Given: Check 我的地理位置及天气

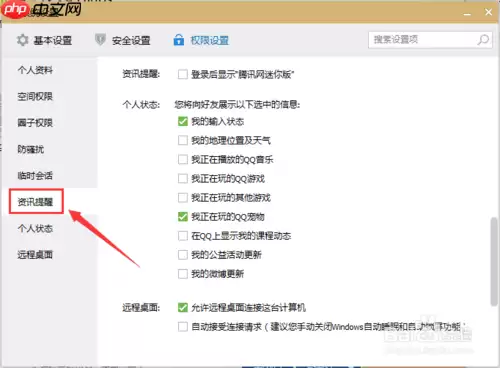Looking at the screenshot, I should [183, 140].
